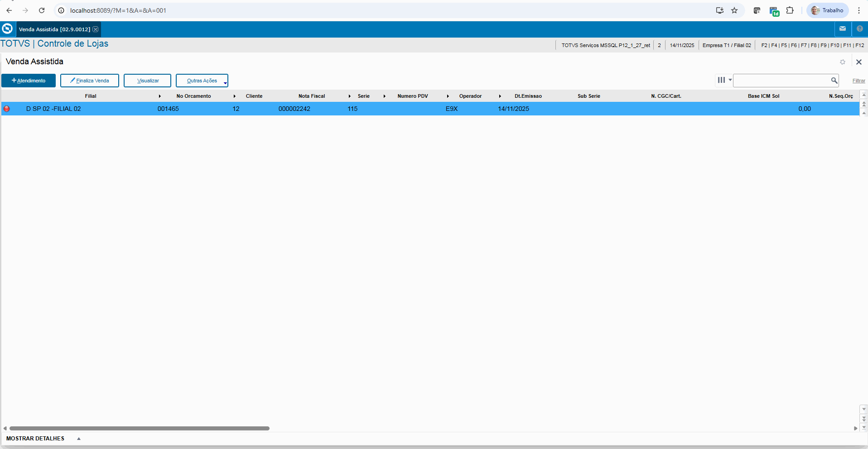The image size is (868, 449).
Task: Move down one record with single arrow
Action: tap(864, 409)
